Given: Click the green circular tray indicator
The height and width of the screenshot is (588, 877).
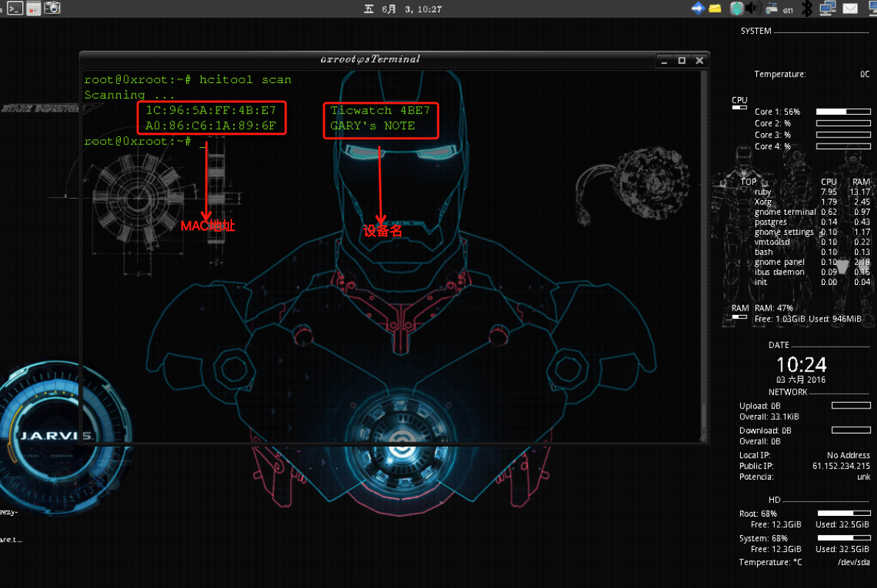Looking at the screenshot, I should click(736, 8).
